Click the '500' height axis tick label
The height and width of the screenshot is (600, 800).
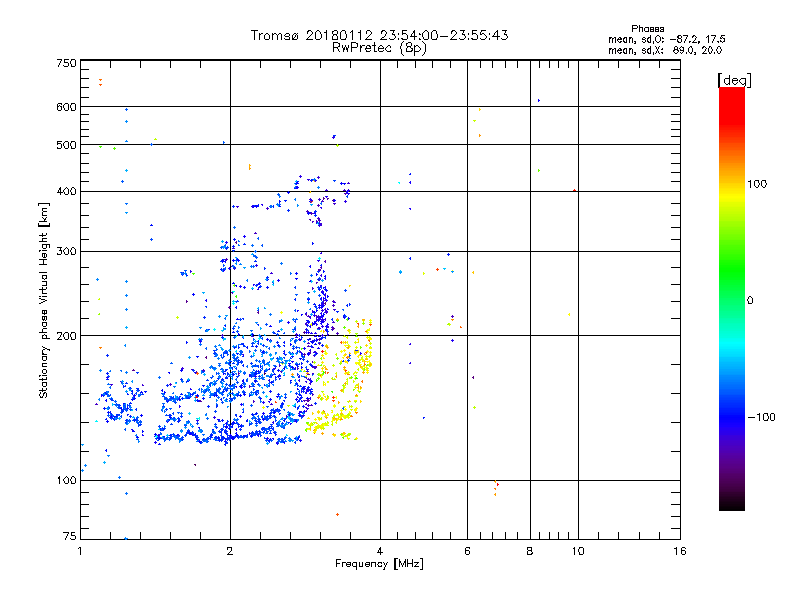click(x=67, y=145)
